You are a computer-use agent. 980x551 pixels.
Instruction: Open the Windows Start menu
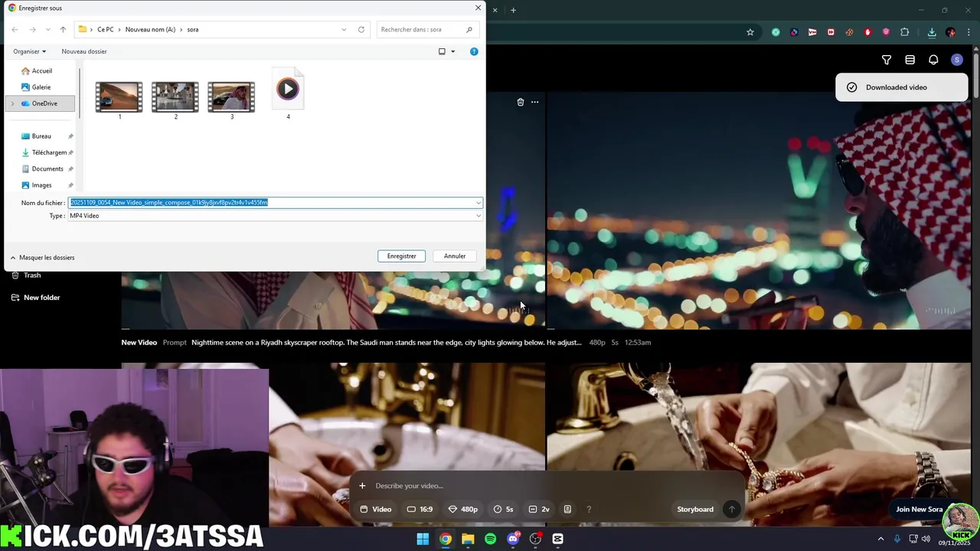pos(423,539)
